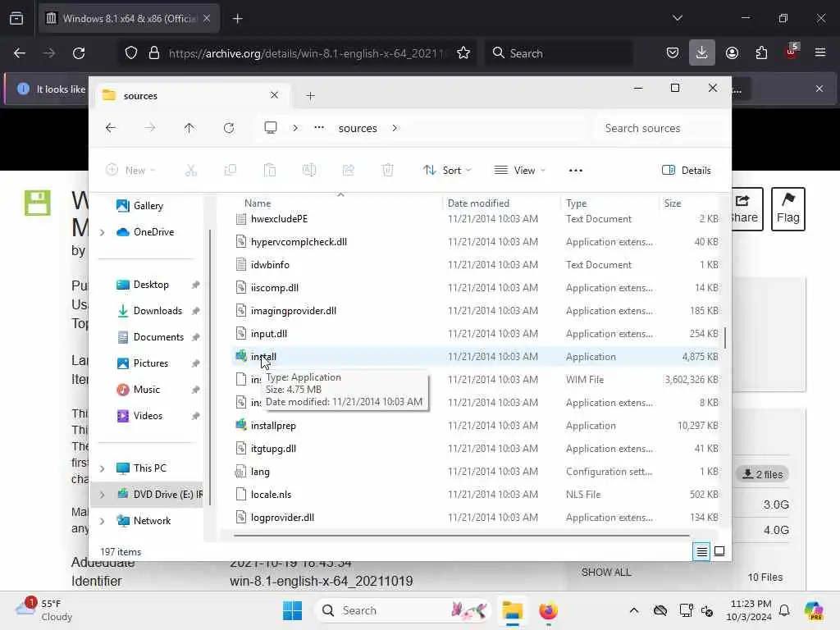Click the Copy icon in Explorer toolbar

point(231,171)
